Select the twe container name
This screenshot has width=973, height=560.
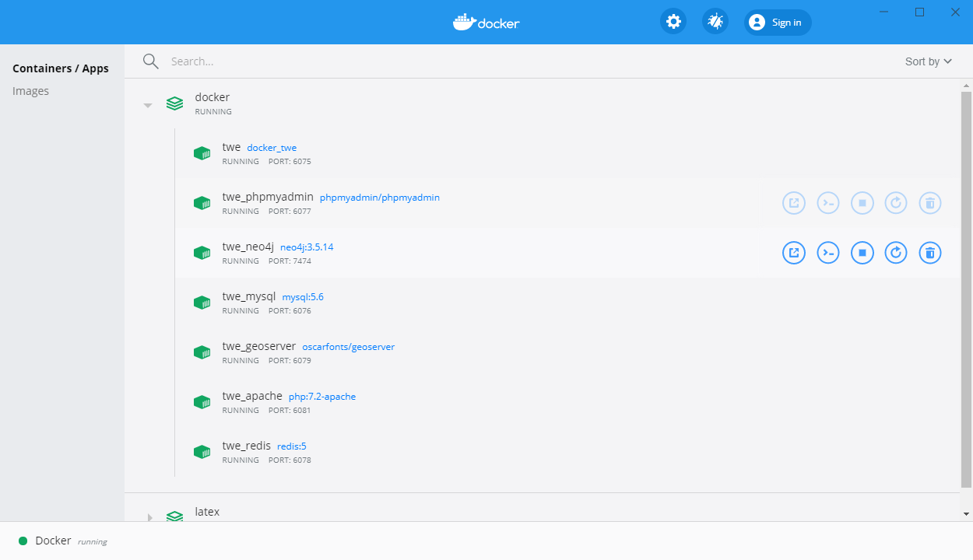click(x=231, y=147)
